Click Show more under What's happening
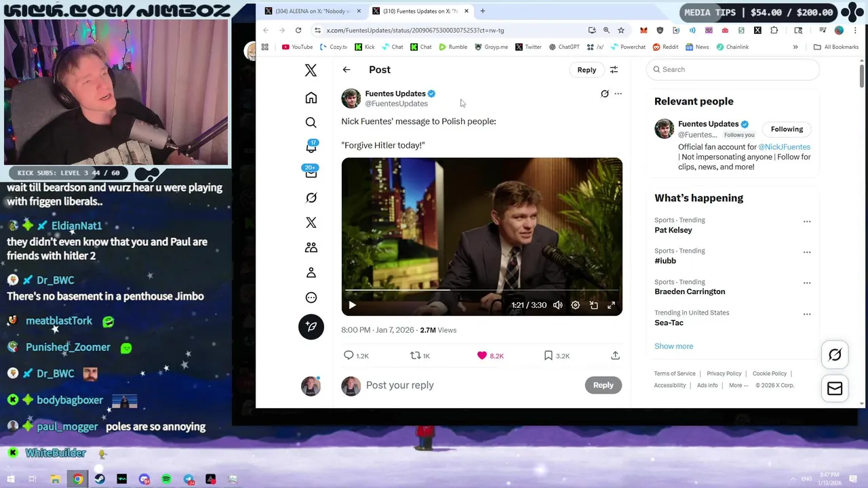868x488 pixels. pyautogui.click(x=673, y=346)
